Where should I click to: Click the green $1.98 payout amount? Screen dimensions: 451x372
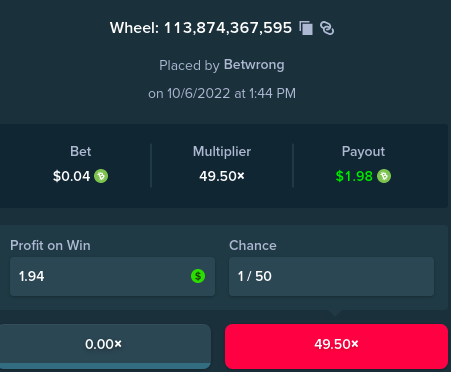(354, 176)
